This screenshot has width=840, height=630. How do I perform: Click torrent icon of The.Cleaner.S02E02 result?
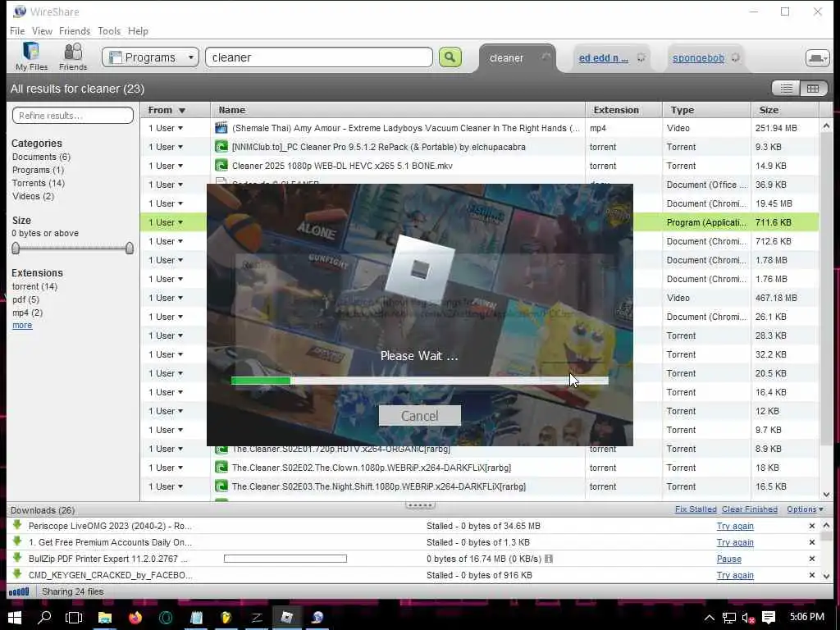click(x=221, y=468)
